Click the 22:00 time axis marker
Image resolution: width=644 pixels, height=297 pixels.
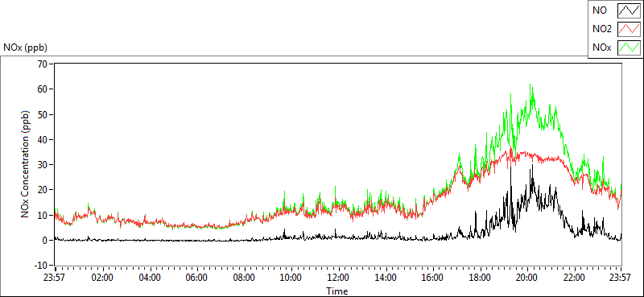point(574,278)
